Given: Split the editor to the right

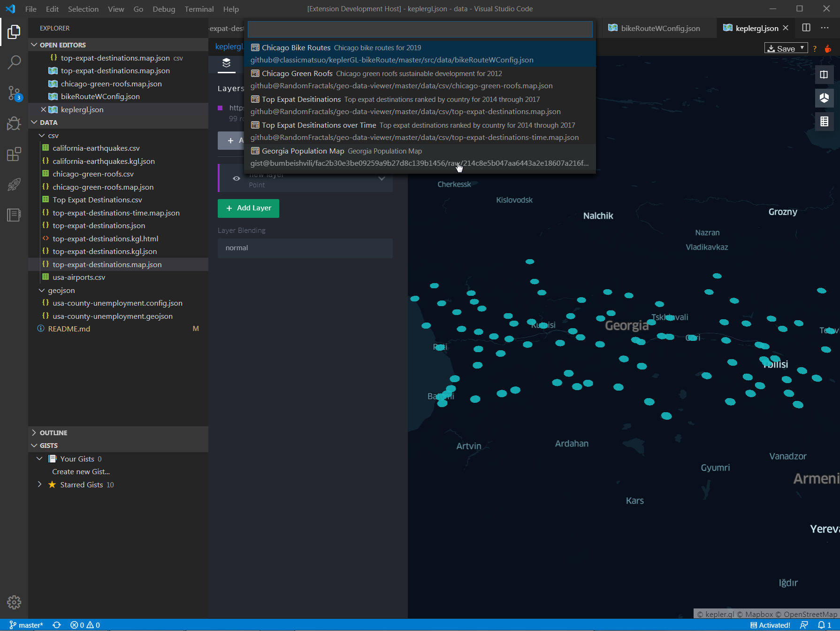Looking at the screenshot, I should (806, 28).
